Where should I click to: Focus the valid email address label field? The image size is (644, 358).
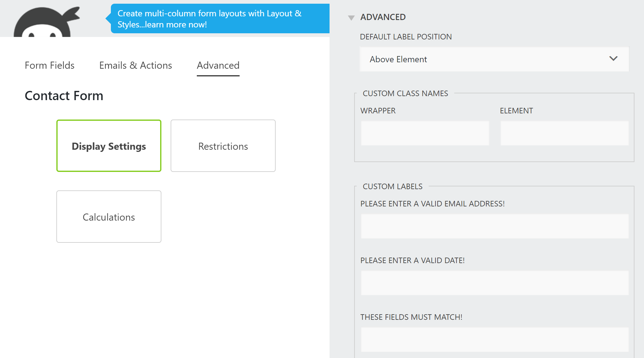(494, 226)
